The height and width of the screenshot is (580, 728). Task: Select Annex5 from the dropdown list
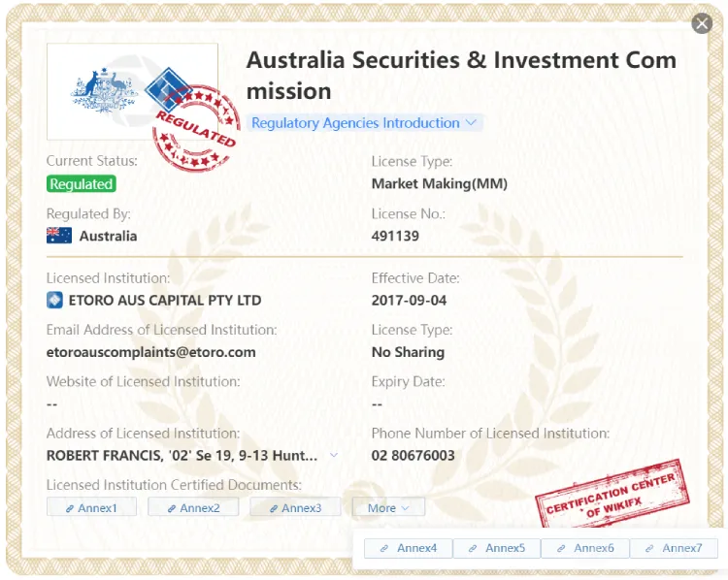pyautogui.click(x=496, y=548)
